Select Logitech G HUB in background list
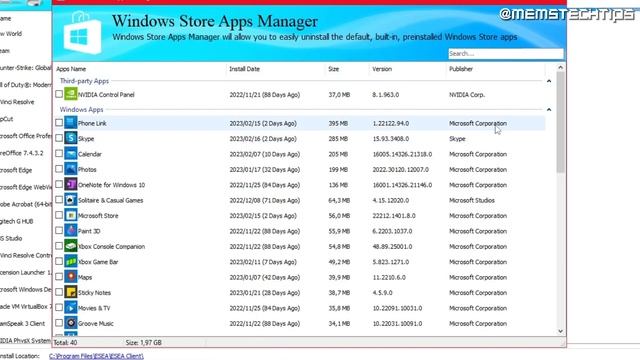Screen dimensions: 640x360 click(x=17, y=221)
